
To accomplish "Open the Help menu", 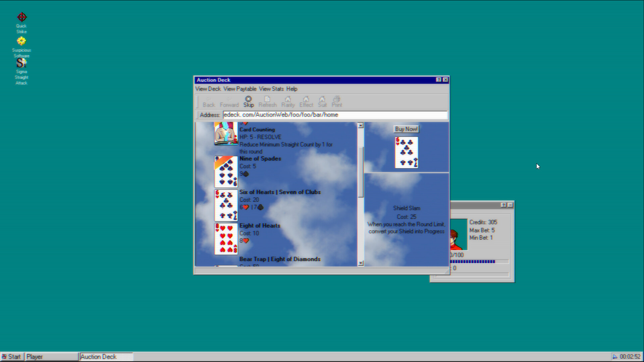I will [291, 89].
